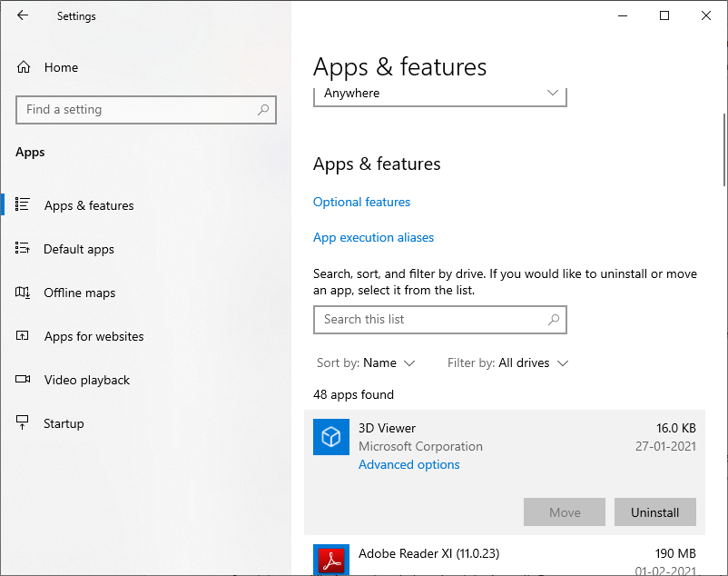Click the magnifier in Search this list
This screenshot has height=576, width=728.
pos(554,320)
